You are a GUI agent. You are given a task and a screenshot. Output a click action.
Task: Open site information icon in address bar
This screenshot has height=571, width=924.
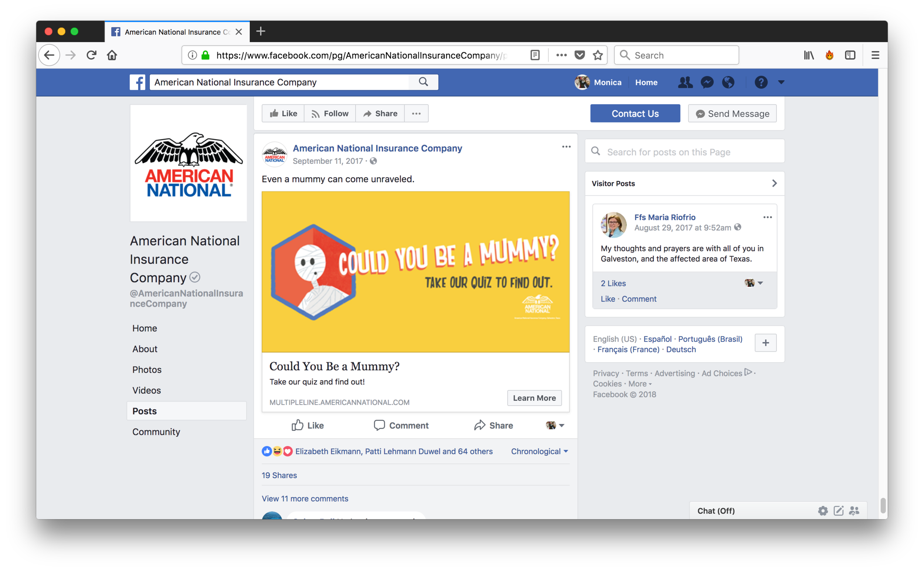point(193,55)
